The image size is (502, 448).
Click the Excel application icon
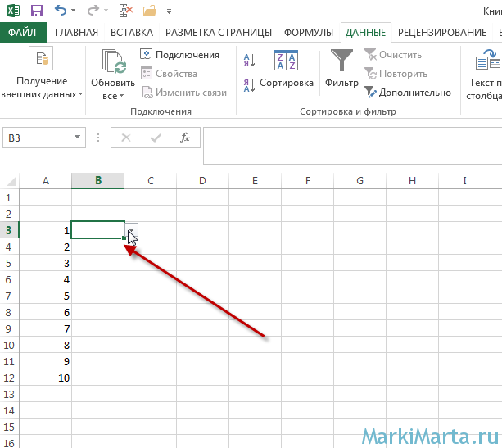(x=13, y=11)
